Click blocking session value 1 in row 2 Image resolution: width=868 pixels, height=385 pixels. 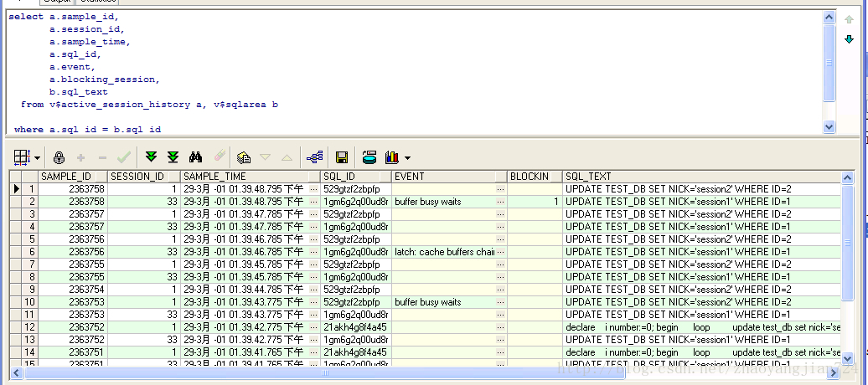click(555, 202)
